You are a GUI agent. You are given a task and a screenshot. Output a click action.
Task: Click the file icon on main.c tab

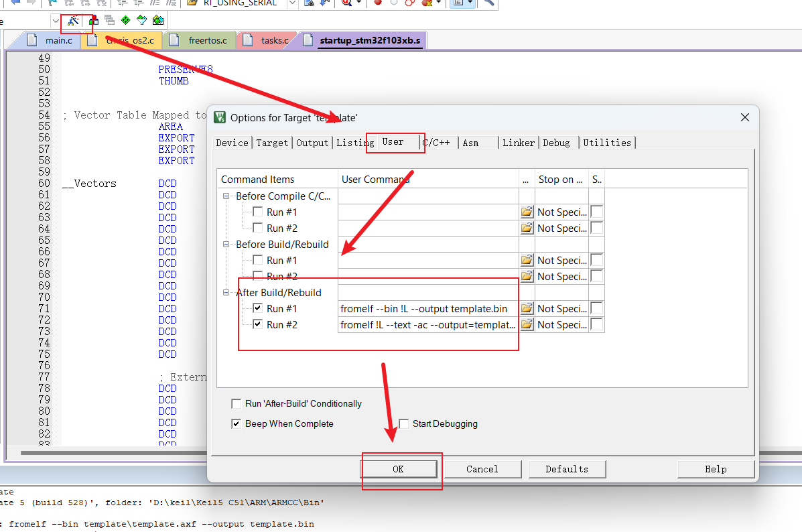coord(31,40)
